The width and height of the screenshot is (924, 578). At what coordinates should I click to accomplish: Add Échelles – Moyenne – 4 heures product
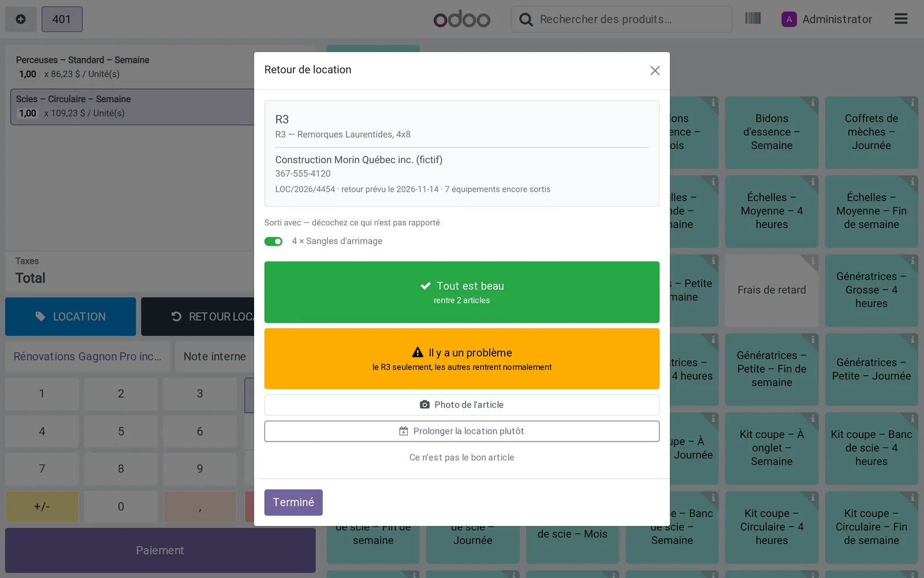click(x=772, y=211)
